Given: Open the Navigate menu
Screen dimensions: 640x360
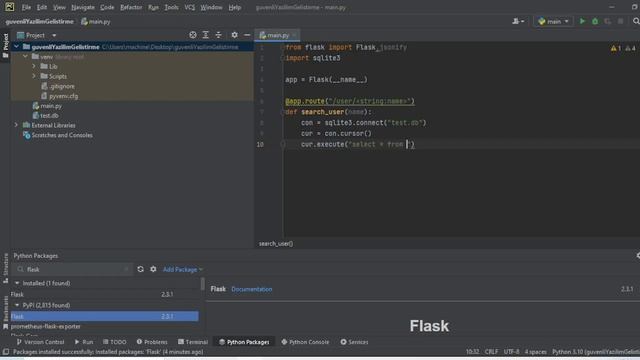Looking at the screenshot, I should pyautogui.click(x=83, y=7).
